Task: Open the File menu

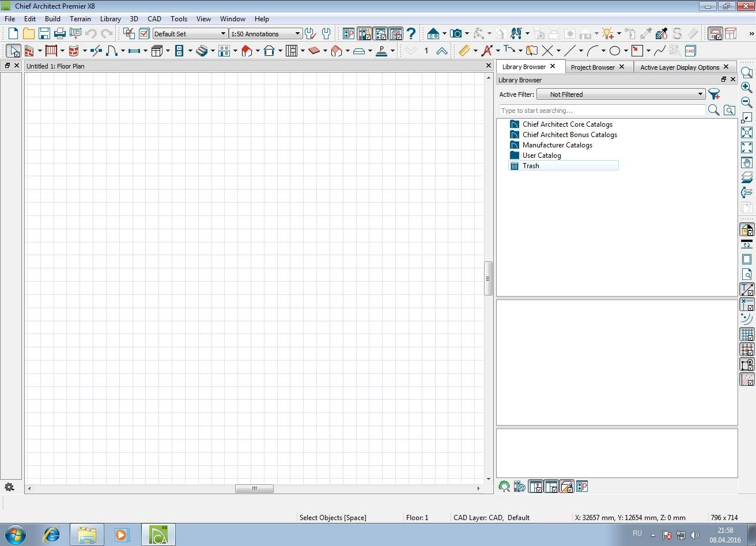Action: (10, 18)
